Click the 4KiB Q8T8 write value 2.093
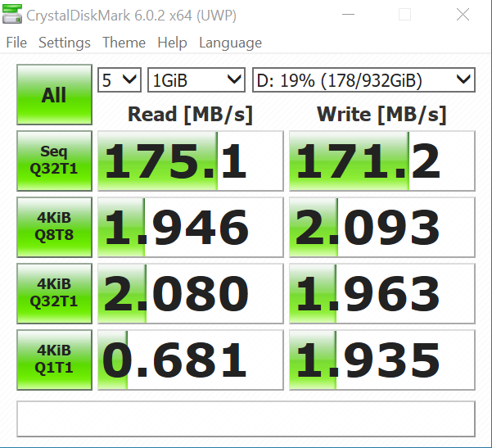This screenshot has width=492, height=448. (382, 228)
